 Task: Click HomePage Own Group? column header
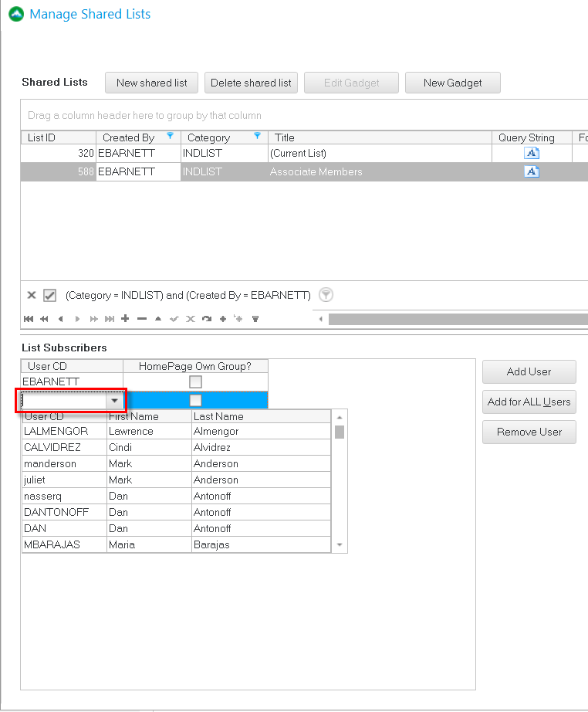(x=195, y=366)
